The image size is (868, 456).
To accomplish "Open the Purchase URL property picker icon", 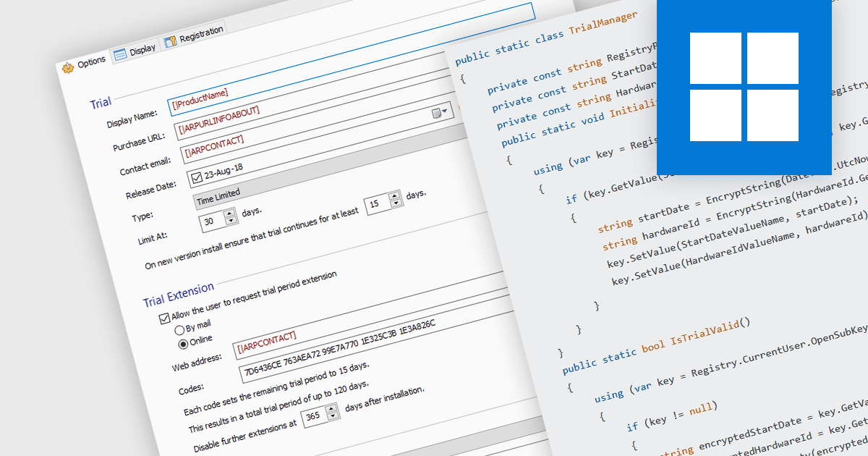I will click(x=438, y=113).
